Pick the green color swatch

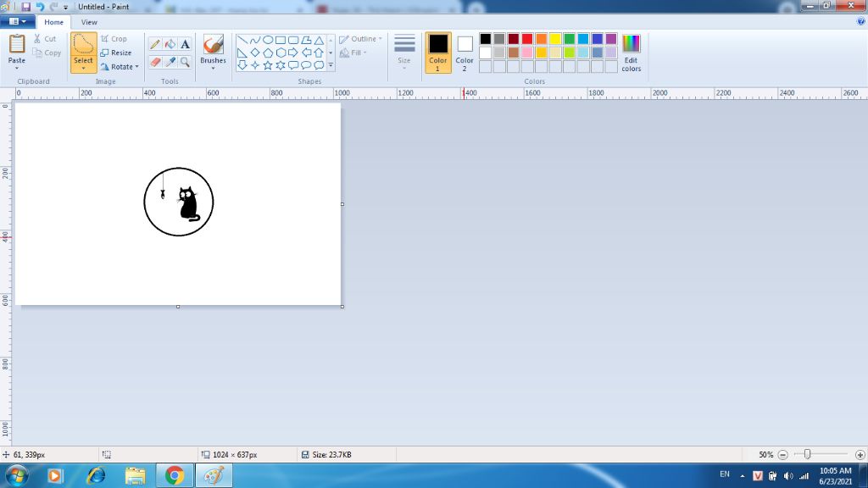(x=569, y=39)
